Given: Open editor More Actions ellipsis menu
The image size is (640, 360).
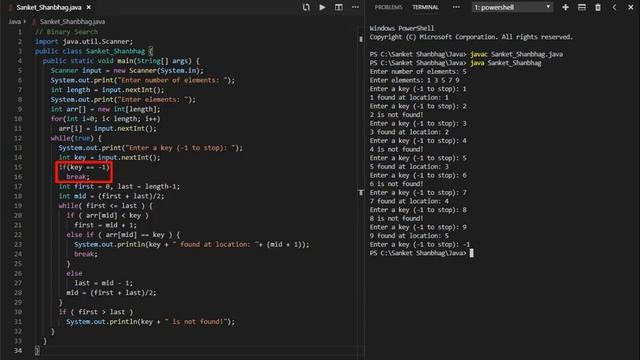Looking at the screenshot, I should tap(356, 7).
